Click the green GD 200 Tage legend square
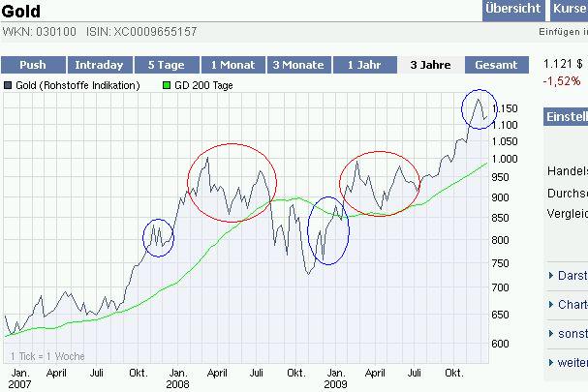588x392 pixels. (167, 85)
